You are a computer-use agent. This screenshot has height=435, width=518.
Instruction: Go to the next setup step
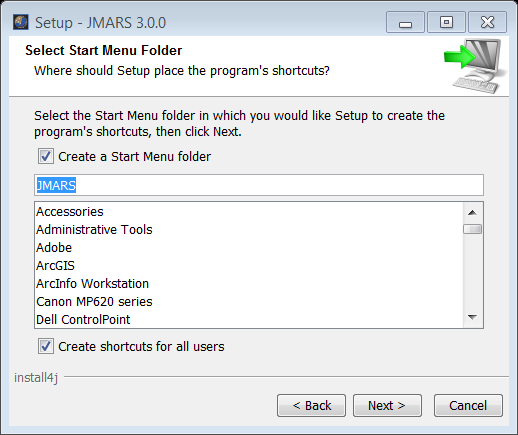pyautogui.click(x=387, y=406)
